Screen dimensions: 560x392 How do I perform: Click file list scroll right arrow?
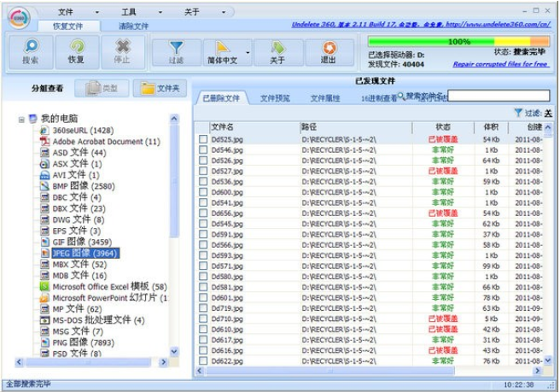[537, 371]
